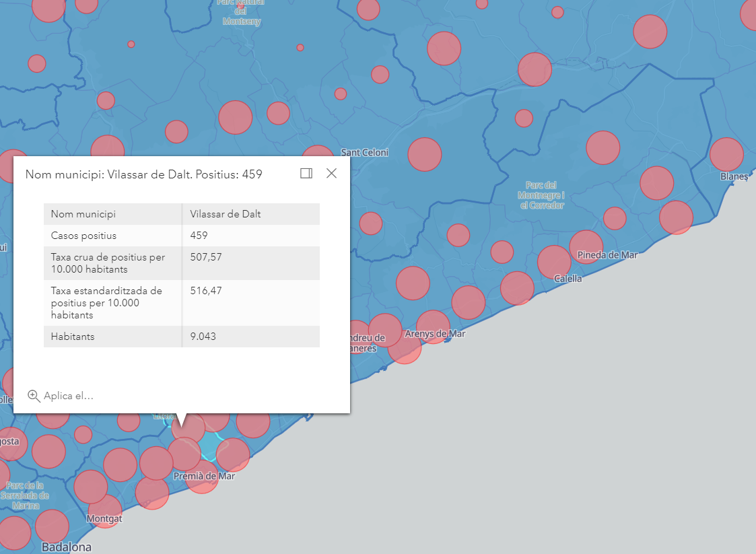
Task: Click the zoom-to magnifier icon
Action: point(34,396)
